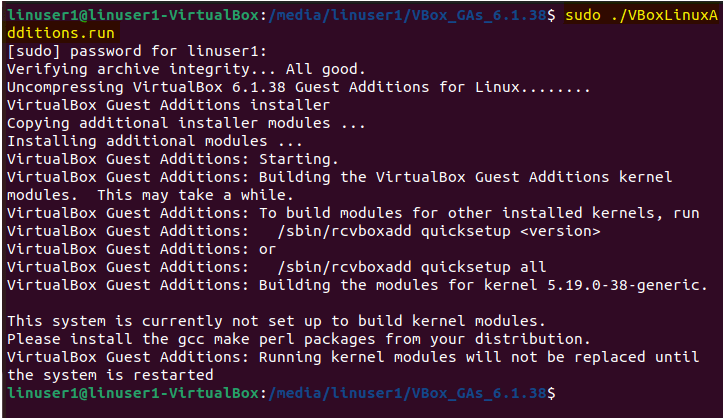
Task: Click the 'Copying additional installer modules ...' line
Action: (x=186, y=123)
